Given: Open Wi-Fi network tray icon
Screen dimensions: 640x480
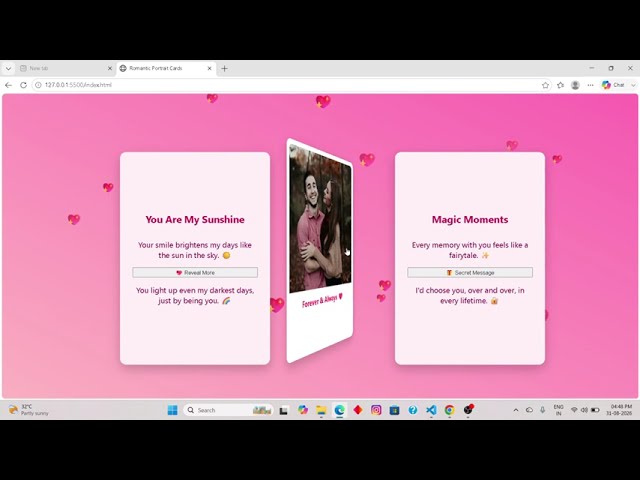Looking at the screenshot, I should [x=574, y=410].
